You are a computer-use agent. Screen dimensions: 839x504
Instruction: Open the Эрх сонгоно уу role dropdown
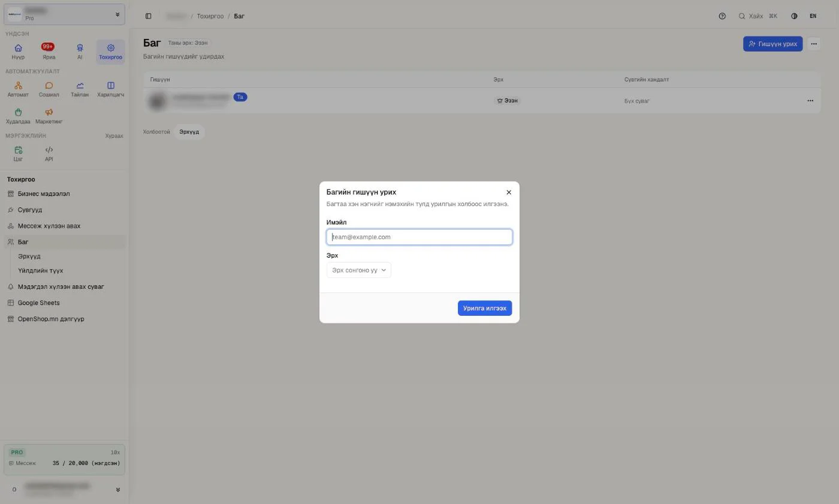(x=359, y=270)
